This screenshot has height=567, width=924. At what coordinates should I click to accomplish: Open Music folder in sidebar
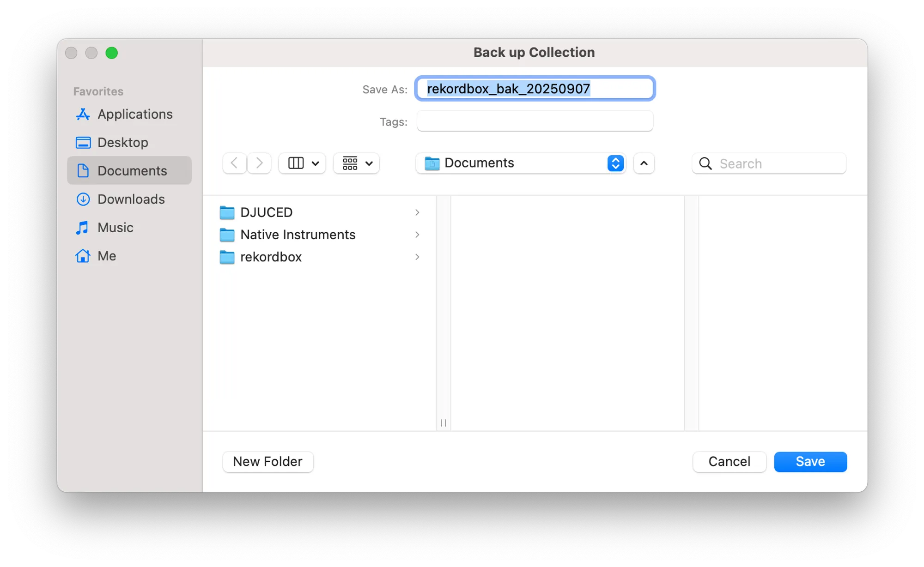pos(115,228)
